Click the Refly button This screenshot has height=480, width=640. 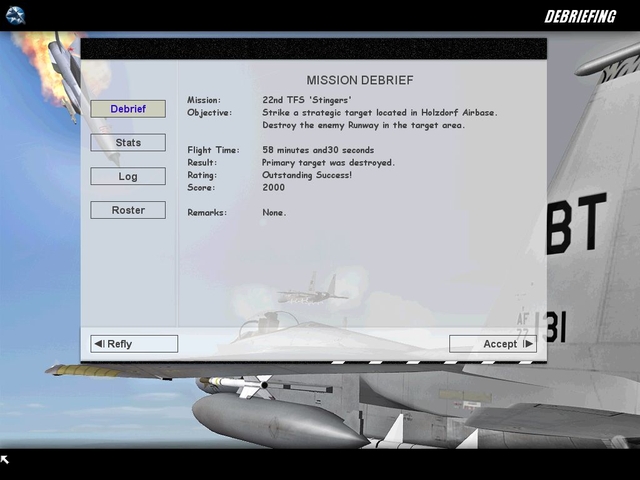[134, 344]
